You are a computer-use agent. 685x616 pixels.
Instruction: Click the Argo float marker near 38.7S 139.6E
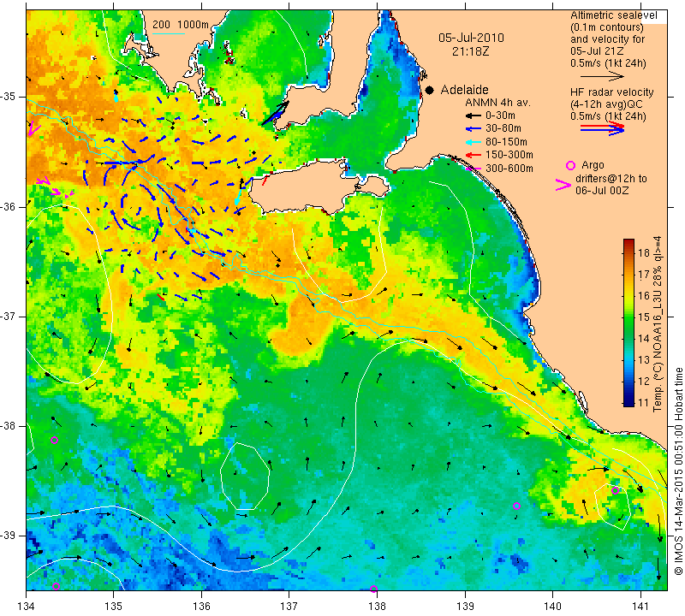[516, 506]
